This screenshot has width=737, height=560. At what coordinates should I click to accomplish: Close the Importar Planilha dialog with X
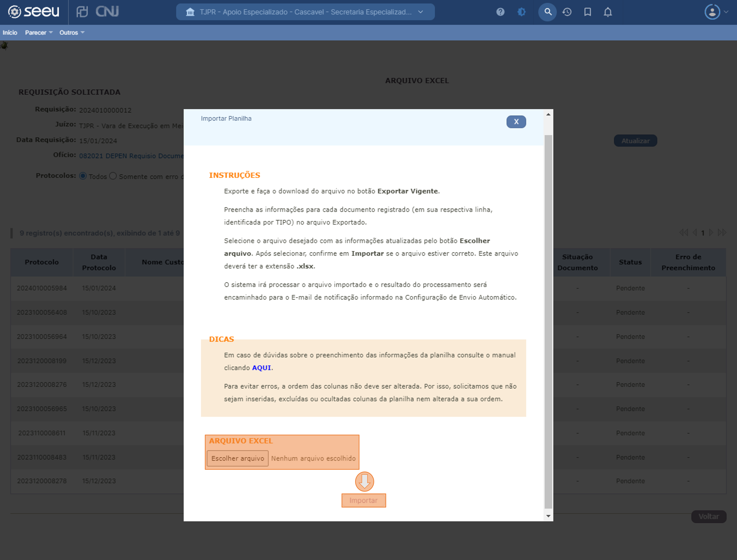click(x=516, y=122)
